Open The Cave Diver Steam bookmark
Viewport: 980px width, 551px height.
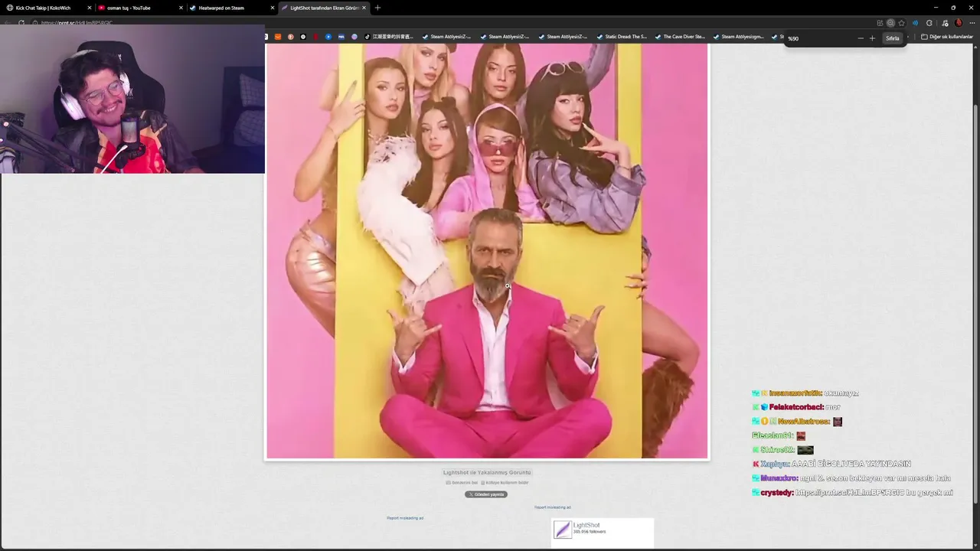(679, 37)
